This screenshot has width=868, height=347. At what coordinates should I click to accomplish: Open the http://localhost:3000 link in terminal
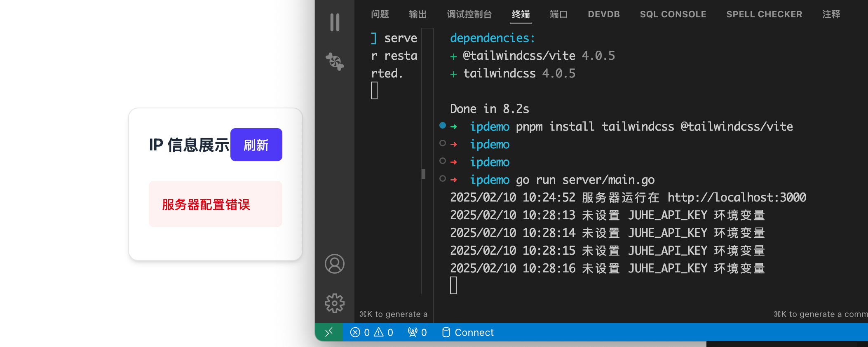pyautogui.click(x=737, y=197)
